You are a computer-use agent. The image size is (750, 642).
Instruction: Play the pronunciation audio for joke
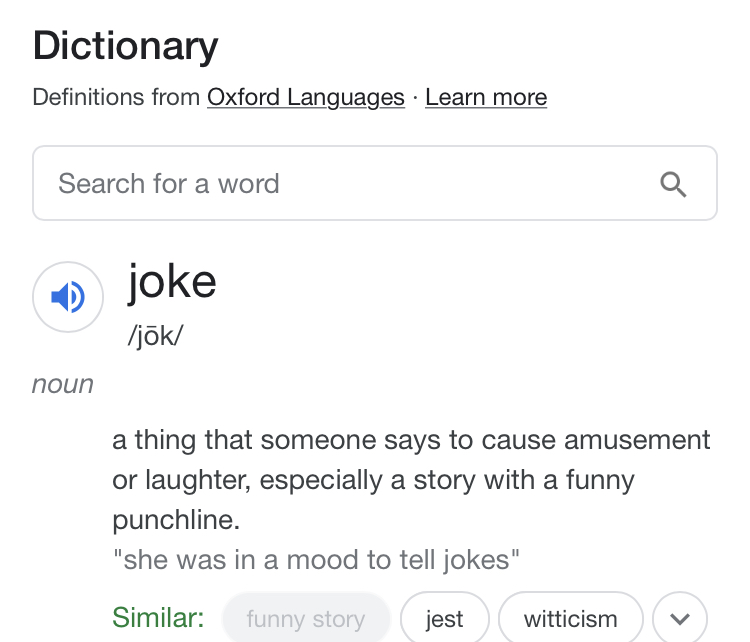click(68, 297)
